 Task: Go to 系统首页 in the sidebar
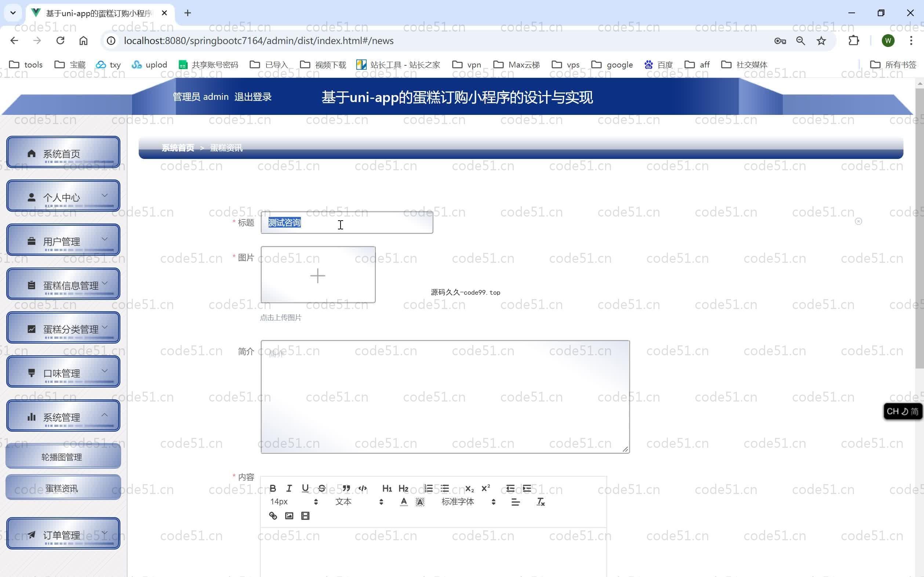[x=63, y=152]
